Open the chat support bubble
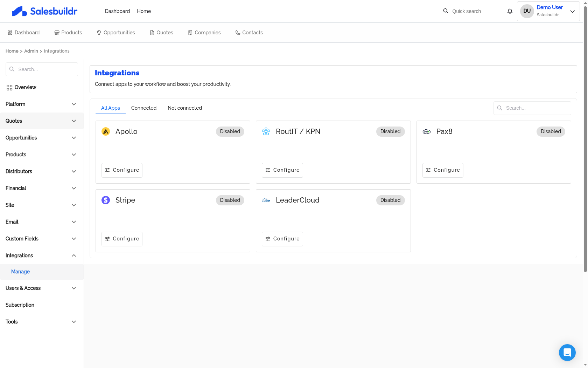Screen dimensions: 588x368 pyautogui.click(x=567, y=352)
